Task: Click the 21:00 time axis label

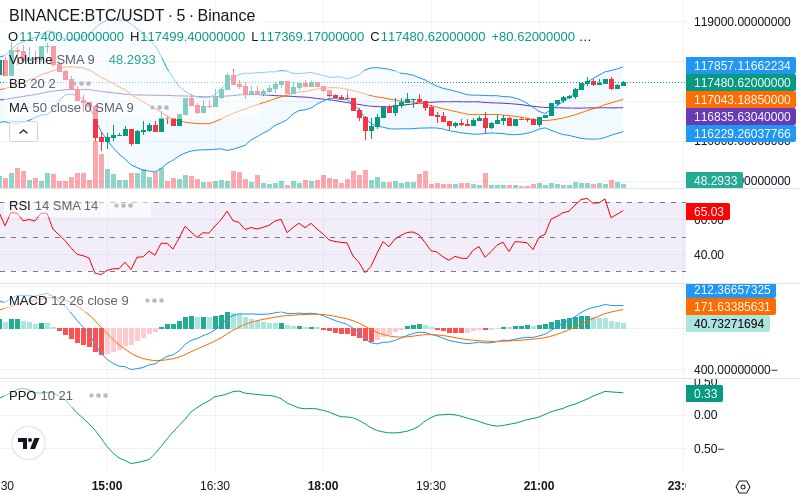Action: [539, 486]
